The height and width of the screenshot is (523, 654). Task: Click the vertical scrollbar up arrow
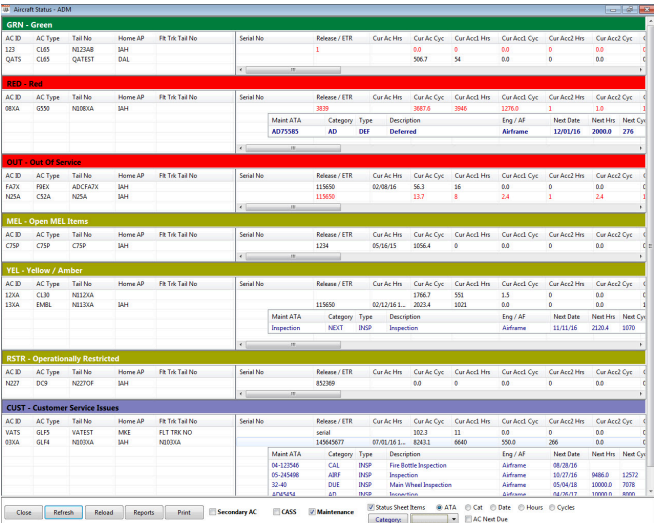click(650, 20)
